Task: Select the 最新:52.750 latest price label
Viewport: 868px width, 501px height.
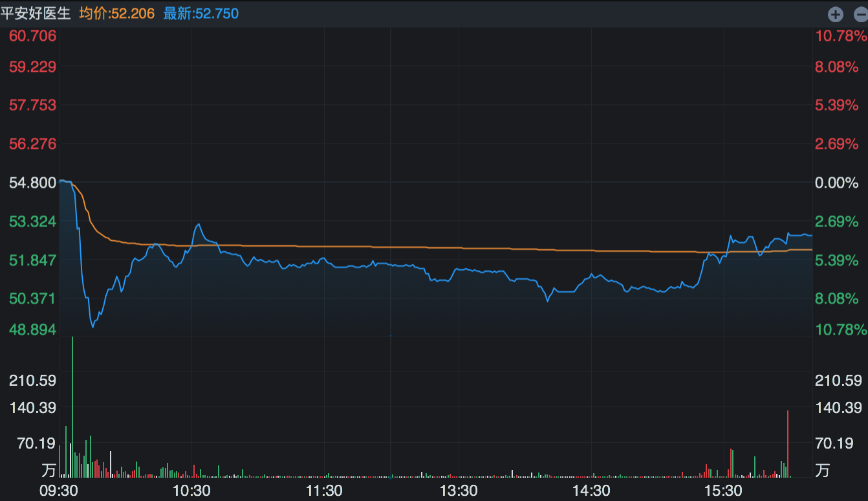Action: [201, 13]
